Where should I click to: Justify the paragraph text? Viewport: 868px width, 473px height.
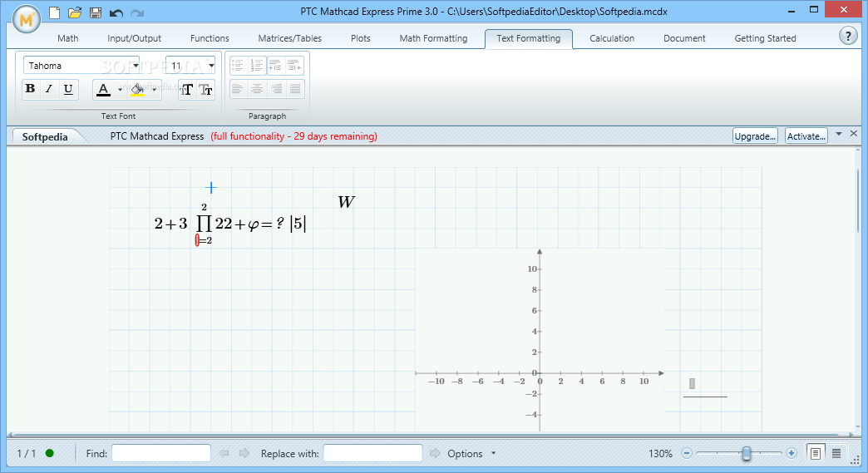pyautogui.click(x=294, y=88)
